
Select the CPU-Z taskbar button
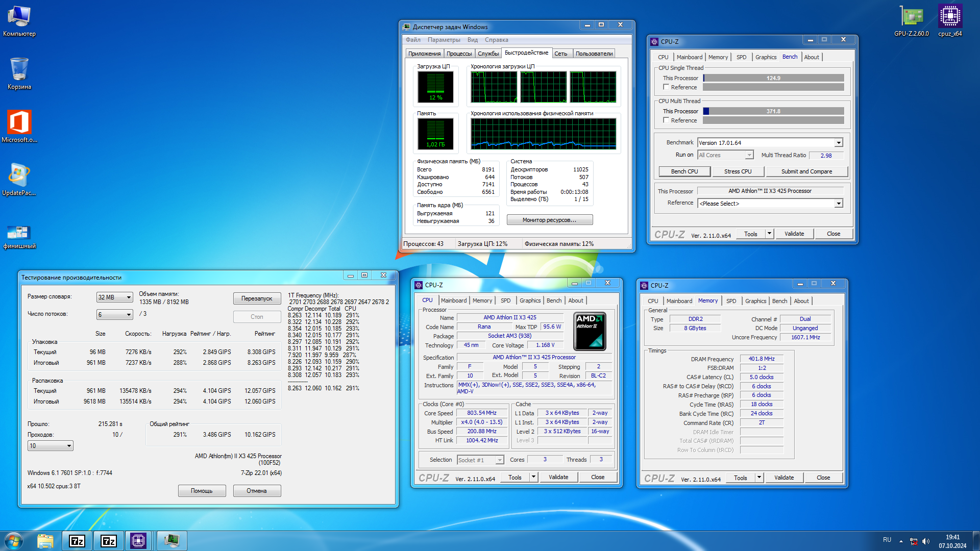138,541
